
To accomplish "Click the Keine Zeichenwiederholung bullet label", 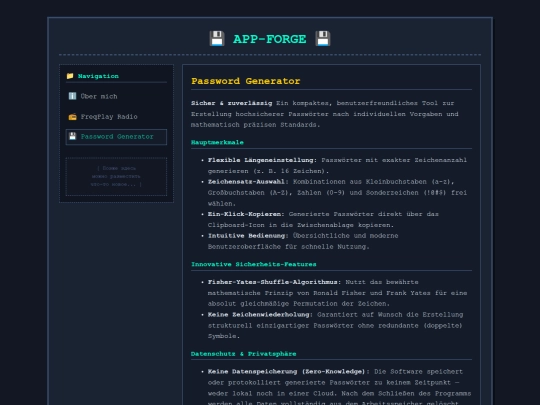I will (x=260, y=315).
